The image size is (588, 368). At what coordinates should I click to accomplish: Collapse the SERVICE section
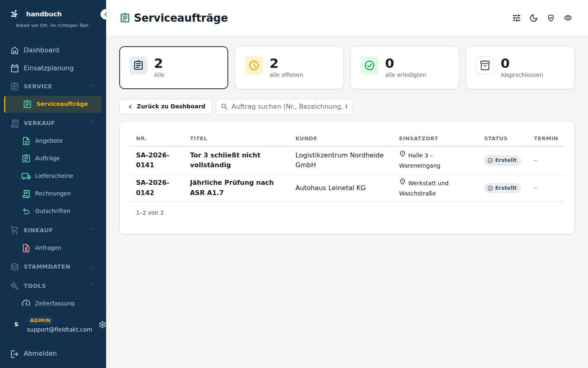tap(53, 86)
